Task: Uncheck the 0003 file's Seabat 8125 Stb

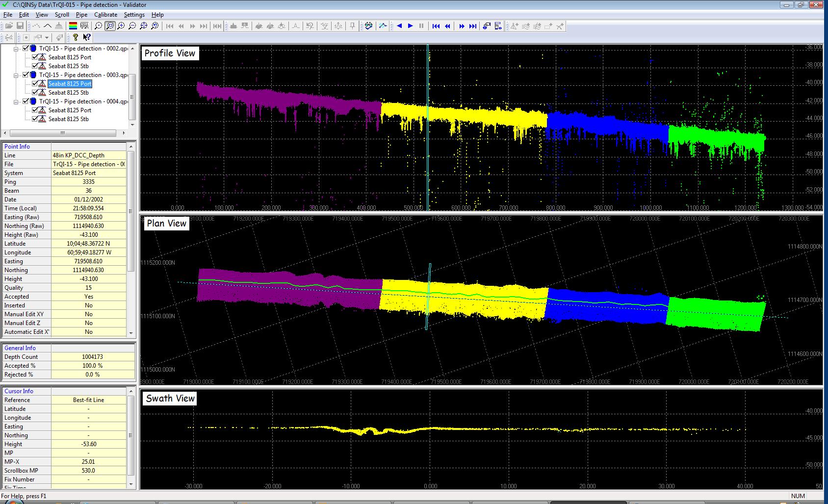Action: click(35, 93)
